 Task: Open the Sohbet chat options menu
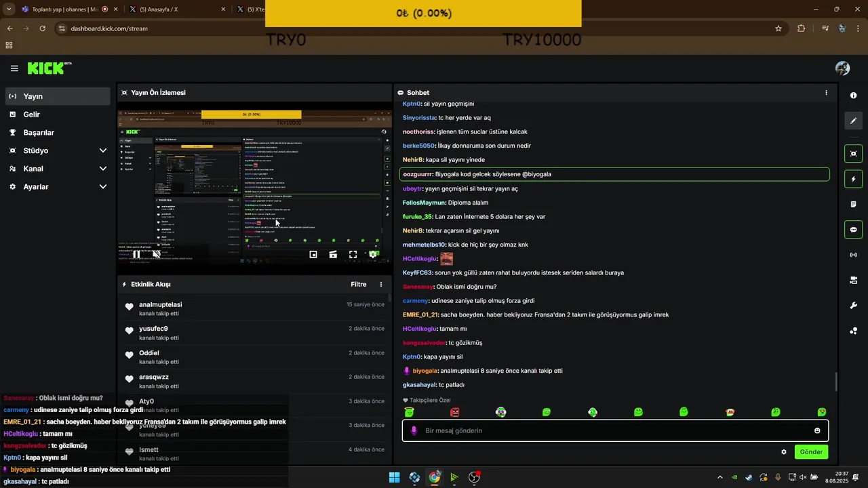(x=826, y=93)
